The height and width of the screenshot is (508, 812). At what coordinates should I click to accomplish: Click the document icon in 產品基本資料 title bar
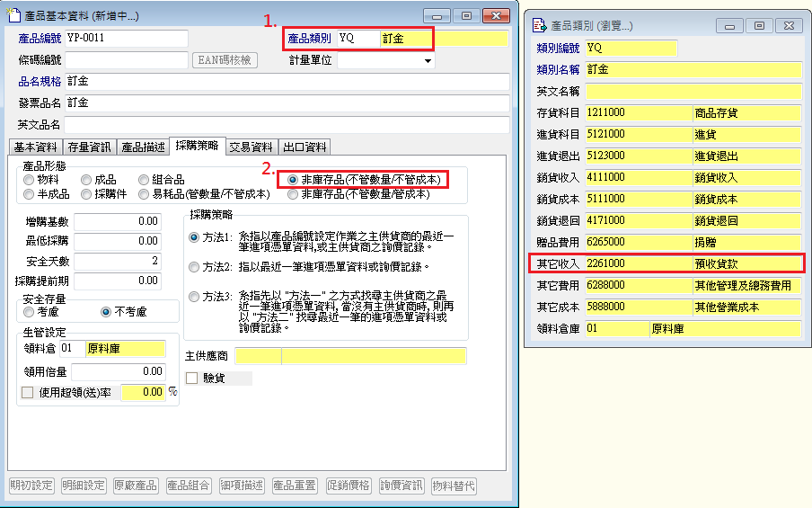coord(13,15)
